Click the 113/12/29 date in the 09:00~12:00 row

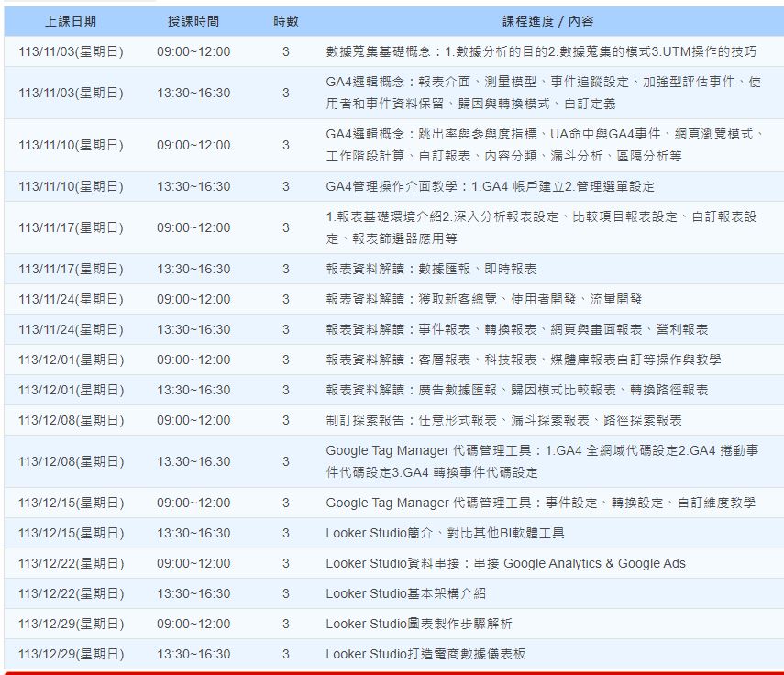pyautogui.click(x=71, y=624)
